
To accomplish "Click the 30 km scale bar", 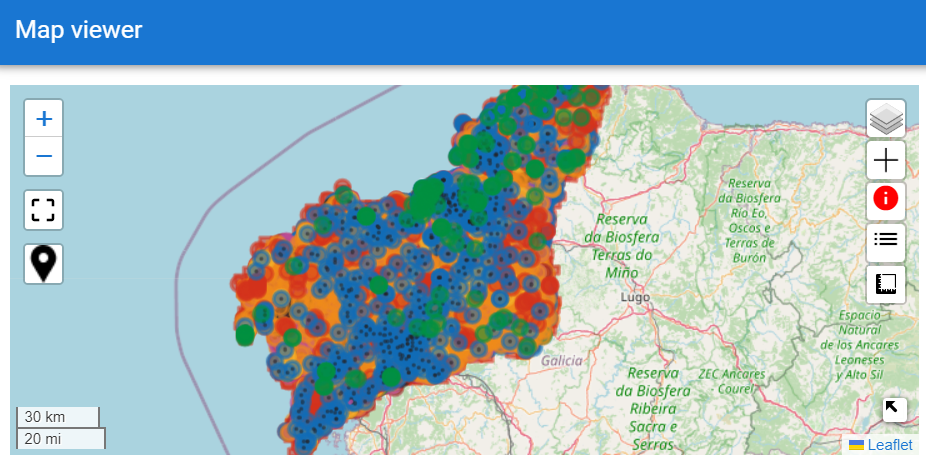I will click(x=58, y=417).
